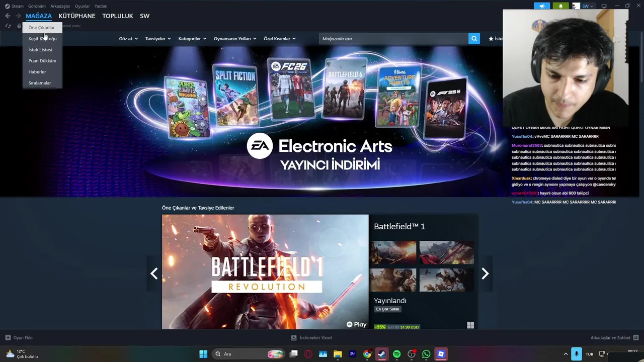The image size is (644, 362).
Task: Open the F1 25 banner card
Action: [446, 108]
